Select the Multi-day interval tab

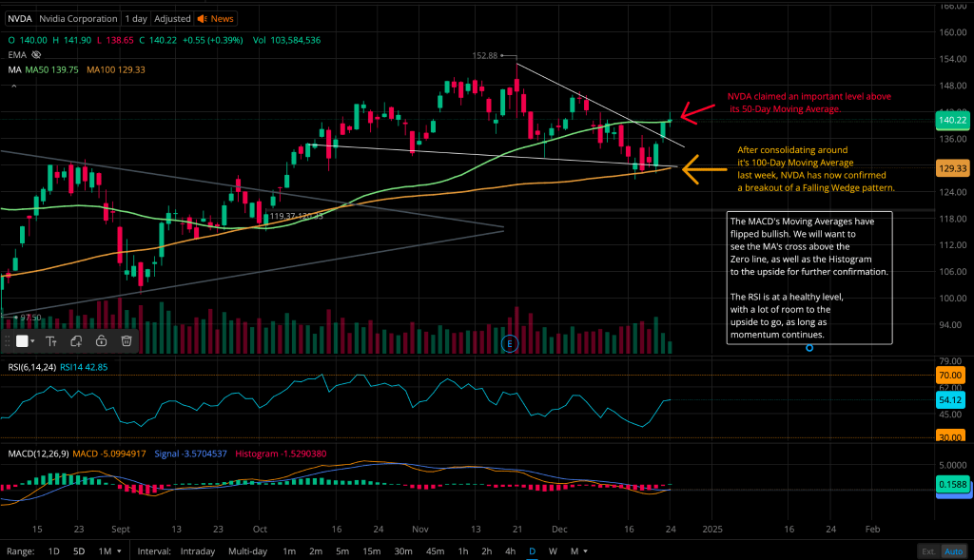coord(247,551)
